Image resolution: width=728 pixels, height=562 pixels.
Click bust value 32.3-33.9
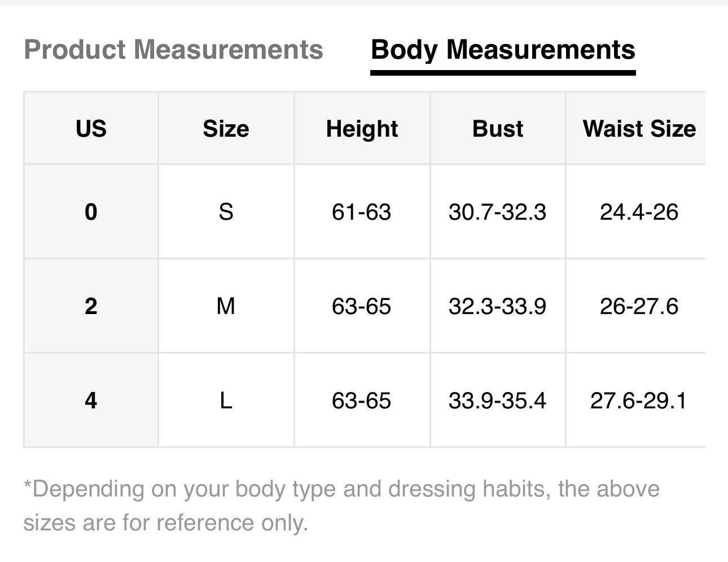(x=497, y=306)
